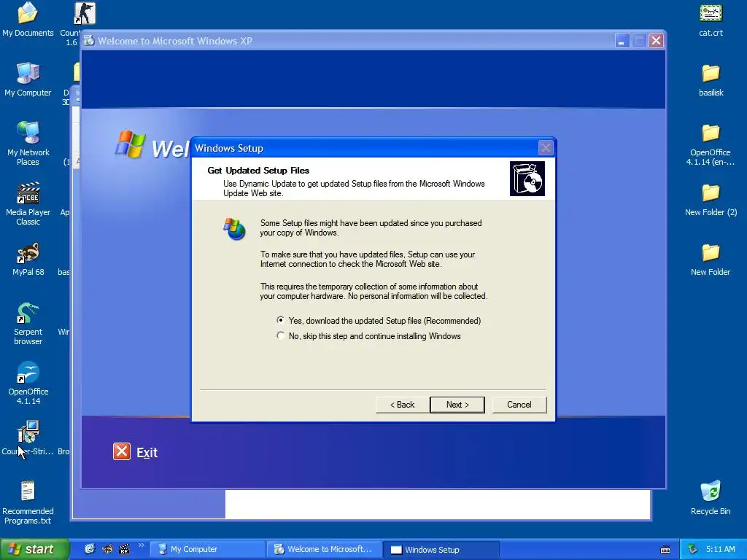Click the keyboard icon in taskbar
747x560 pixels.
(x=665, y=550)
